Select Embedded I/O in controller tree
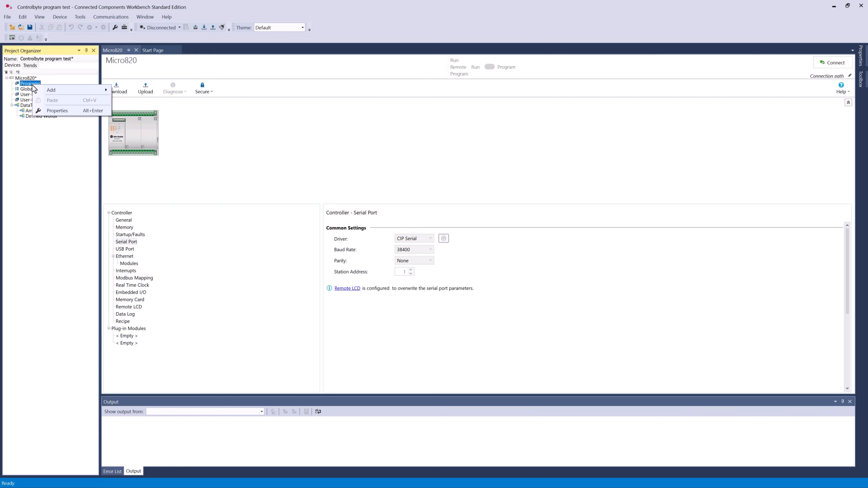868x488 pixels. pyautogui.click(x=131, y=292)
